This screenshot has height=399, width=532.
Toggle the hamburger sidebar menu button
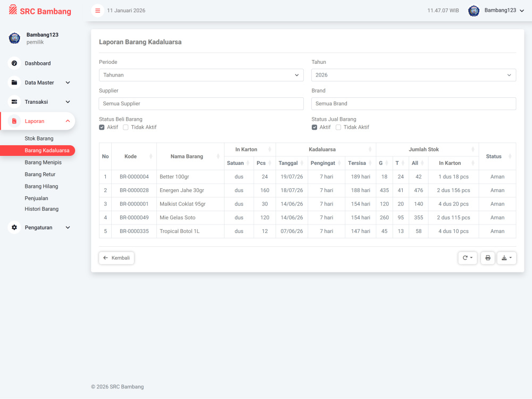97,11
